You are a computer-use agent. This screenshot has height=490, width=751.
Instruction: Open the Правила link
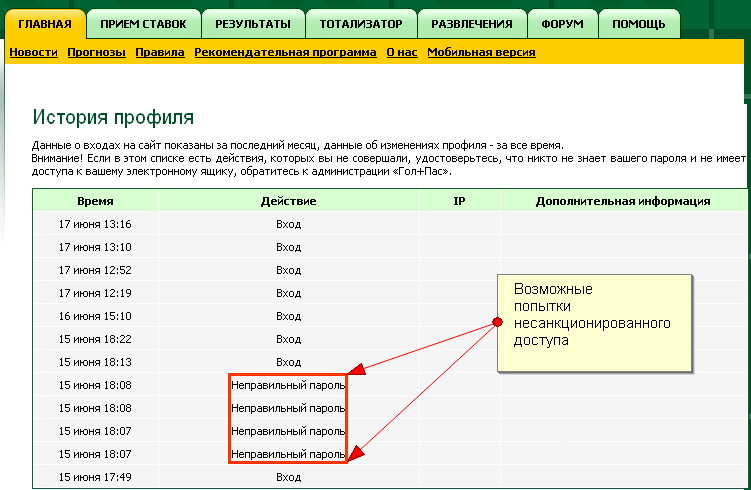tap(160, 52)
